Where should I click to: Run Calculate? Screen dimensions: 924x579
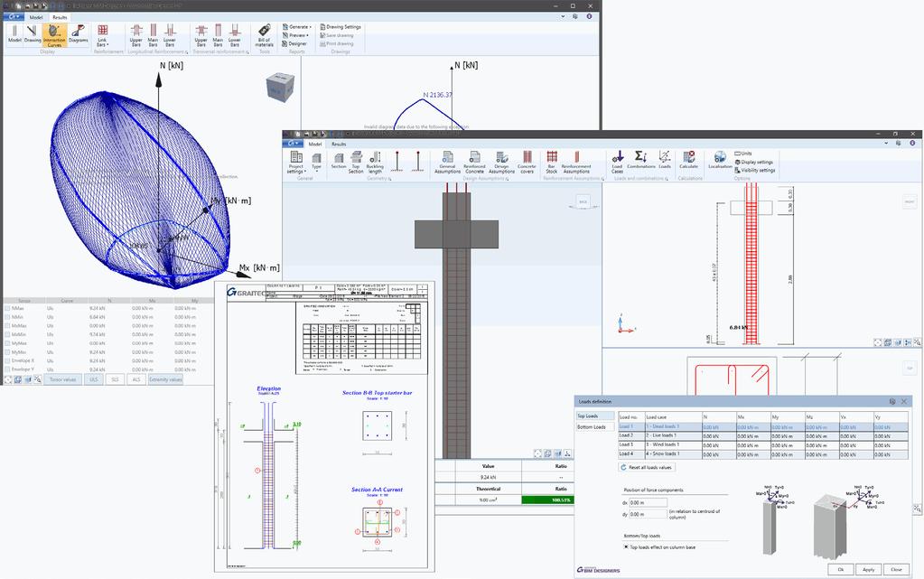[x=688, y=160]
